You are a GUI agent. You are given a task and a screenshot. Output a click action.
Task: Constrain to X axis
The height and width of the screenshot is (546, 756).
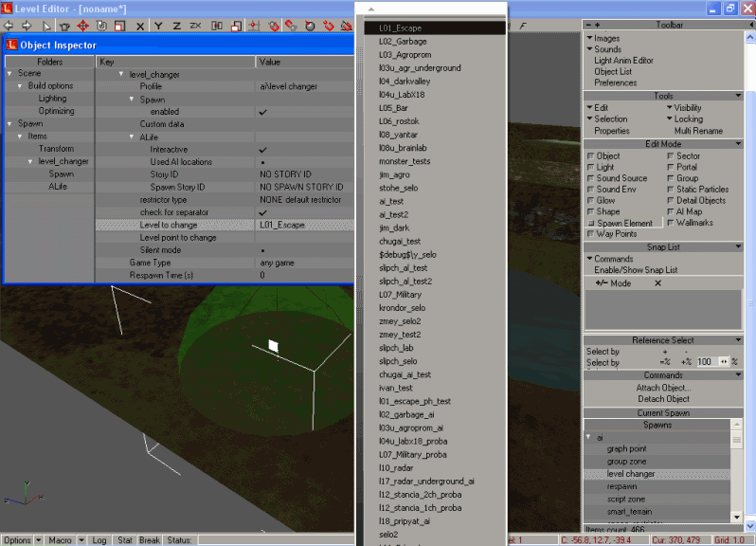coord(140,26)
